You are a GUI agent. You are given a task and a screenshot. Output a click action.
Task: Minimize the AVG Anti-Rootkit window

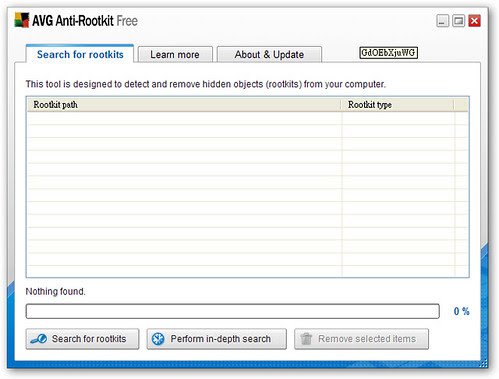pos(443,21)
